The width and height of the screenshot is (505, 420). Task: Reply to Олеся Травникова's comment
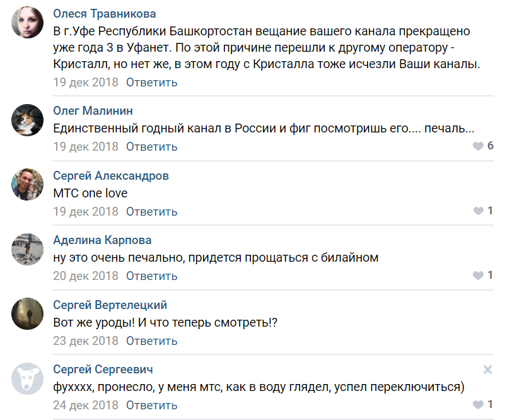151,82
